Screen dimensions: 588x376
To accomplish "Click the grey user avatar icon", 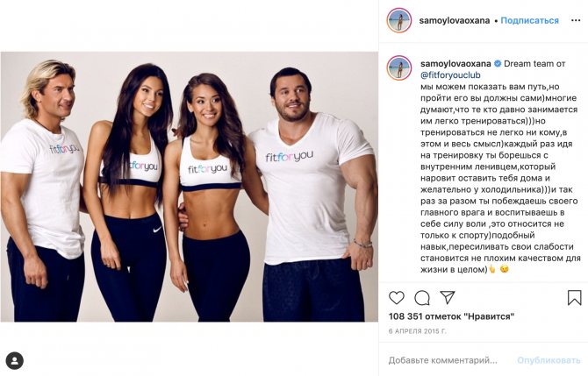I will click(x=14, y=361).
